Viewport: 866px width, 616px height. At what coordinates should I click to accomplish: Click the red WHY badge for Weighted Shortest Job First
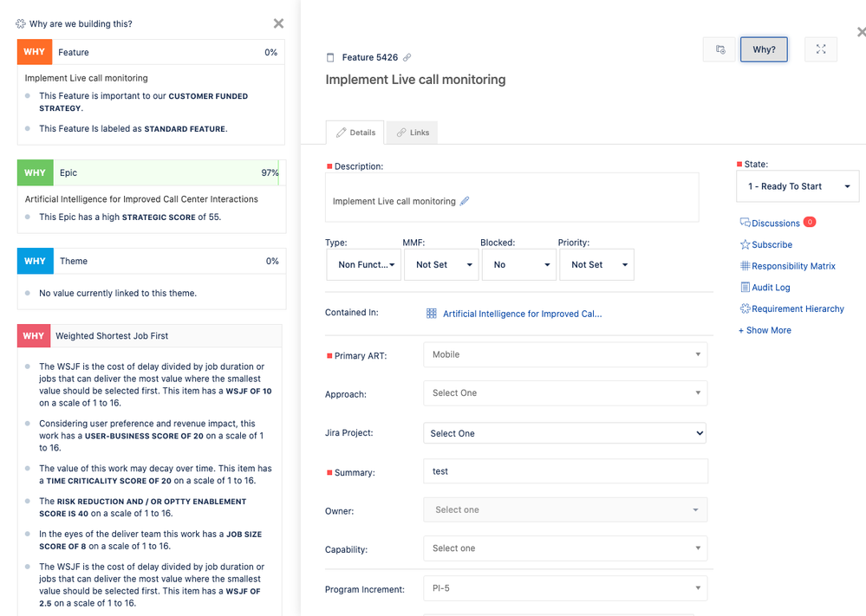point(34,335)
